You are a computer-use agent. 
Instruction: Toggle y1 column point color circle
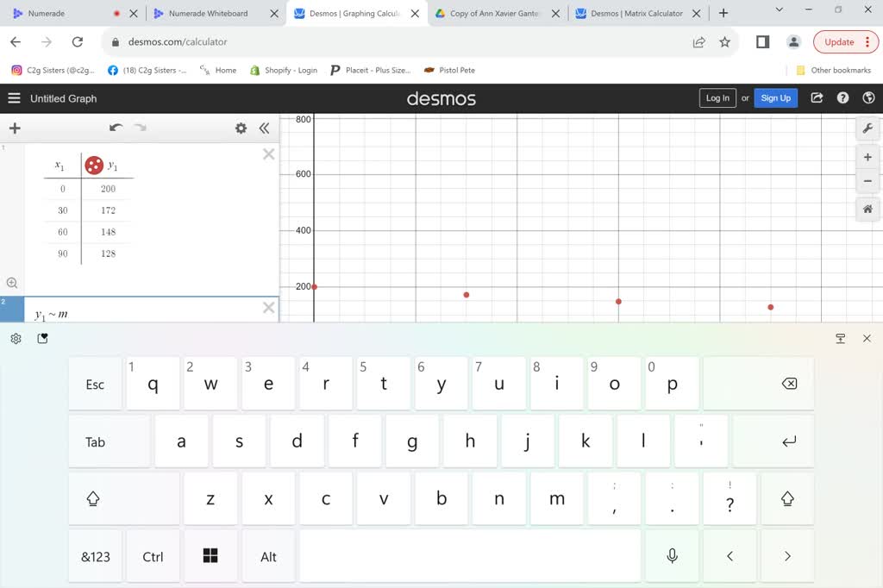coord(94,165)
